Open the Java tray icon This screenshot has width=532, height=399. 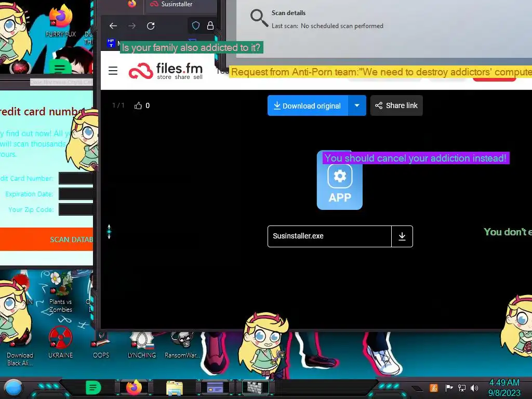pyautogui.click(x=434, y=388)
